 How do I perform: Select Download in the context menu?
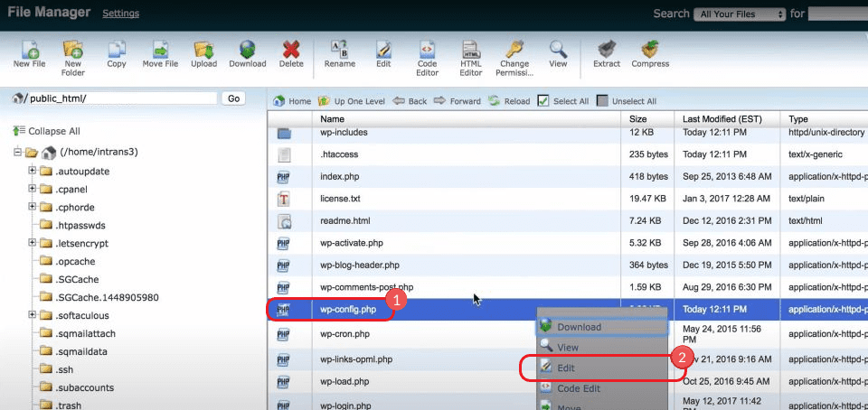point(579,327)
